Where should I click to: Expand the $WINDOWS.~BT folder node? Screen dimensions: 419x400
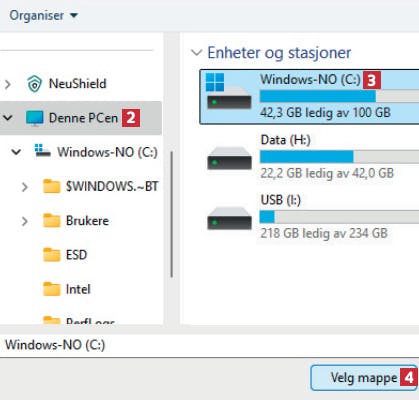point(24,187)
